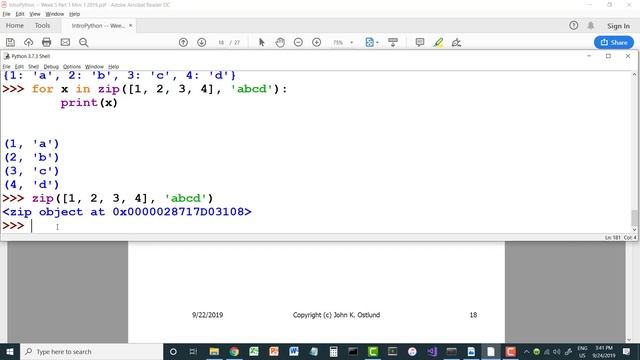Select the arrow Selection tool in Acrobat
The height and width of the screenshot is (360, 640).
pyautogui.click(x=262, y=42)
